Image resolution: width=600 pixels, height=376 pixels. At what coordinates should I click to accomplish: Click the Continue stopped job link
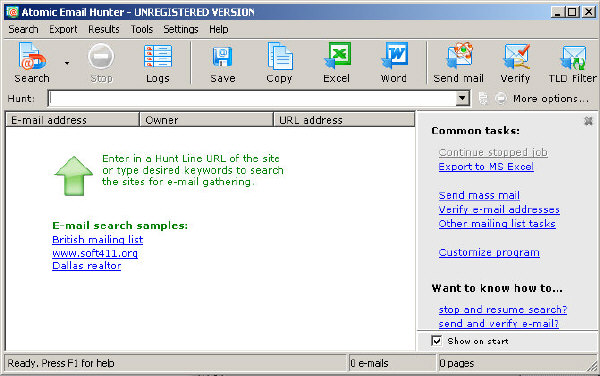point(493,152)
